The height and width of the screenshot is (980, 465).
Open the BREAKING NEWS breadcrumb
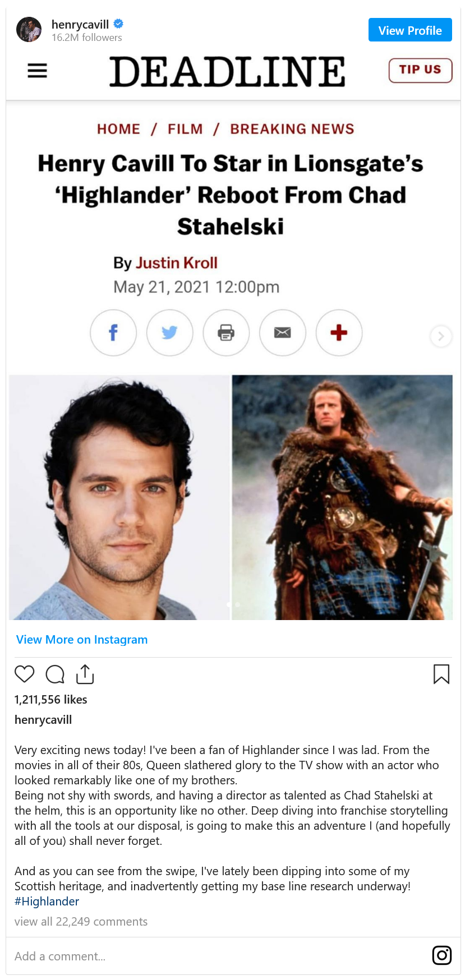(x=292, y=129)
